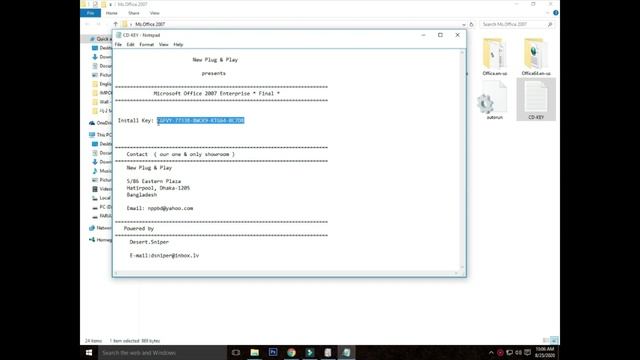The height and width of the screenshot is (360, 640).
Task: Show hidden system tray icons
Action: point(491,353)
